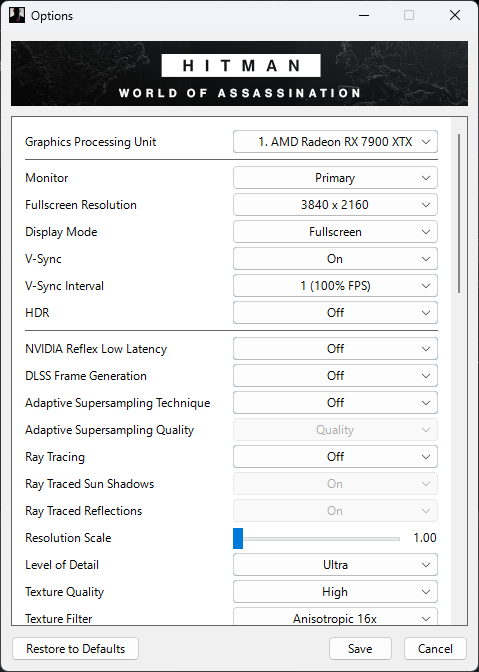Open the Texture Filter dropdown
Viewport: 479px width, 672px height.
[335, 617]
